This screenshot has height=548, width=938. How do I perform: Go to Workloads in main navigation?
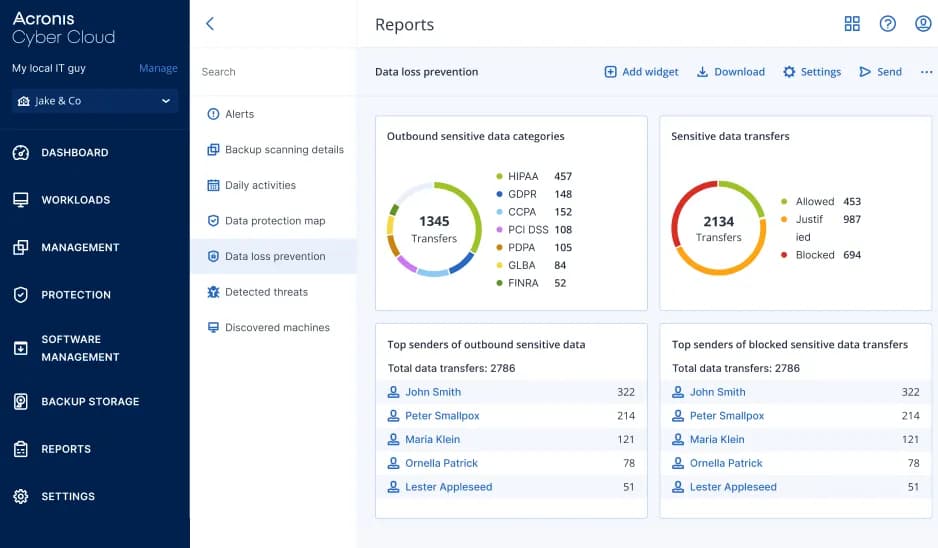point(75,200)
